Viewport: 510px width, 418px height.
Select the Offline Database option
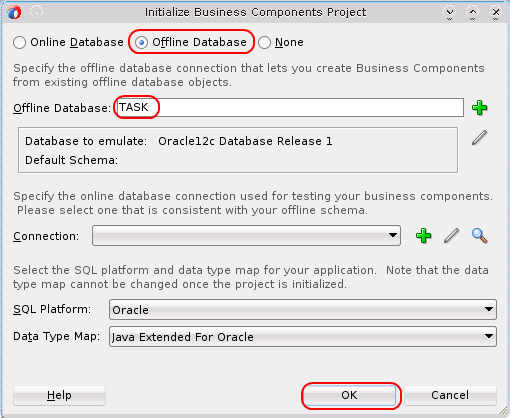click(142, 43)
